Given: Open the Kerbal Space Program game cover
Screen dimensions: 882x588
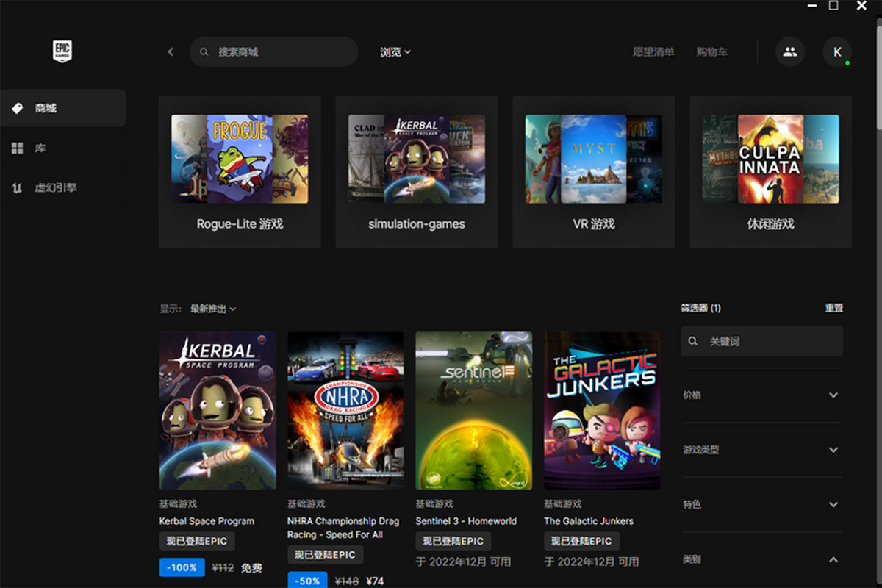Looking at the screenshot, I should pos(218,410).
